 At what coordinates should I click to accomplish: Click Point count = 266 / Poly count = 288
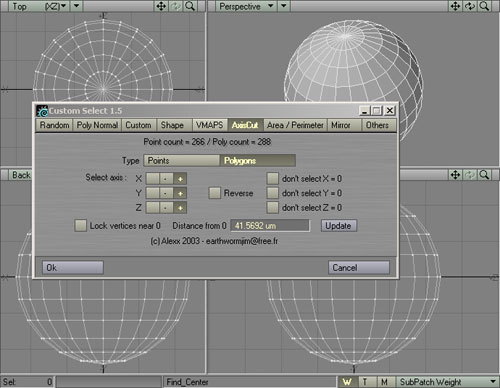(x=207, y=142)
